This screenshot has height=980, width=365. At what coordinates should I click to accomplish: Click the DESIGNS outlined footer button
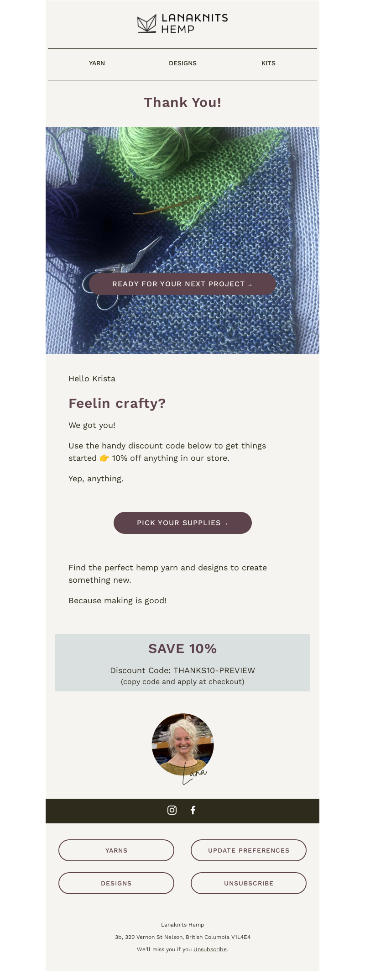(116, 883)
